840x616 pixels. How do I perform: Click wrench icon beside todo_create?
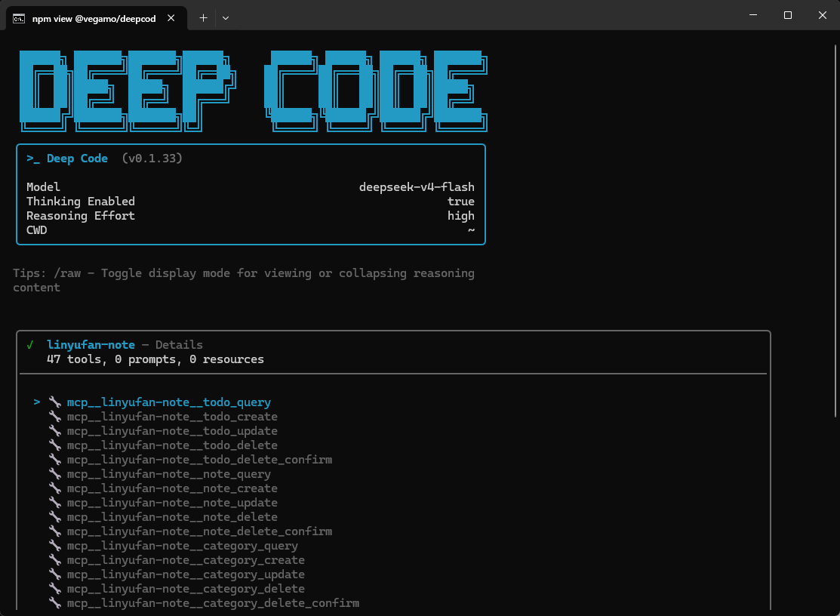click(x=54, y=416)
